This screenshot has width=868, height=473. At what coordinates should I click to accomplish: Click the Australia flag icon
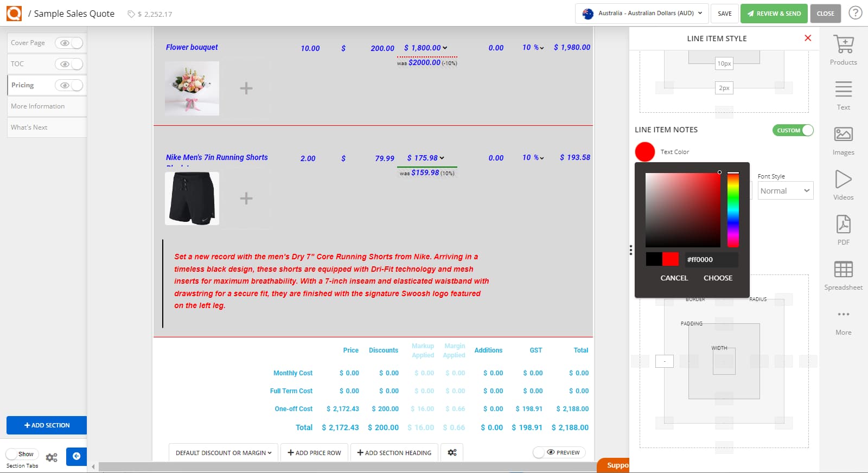[588, 14]
